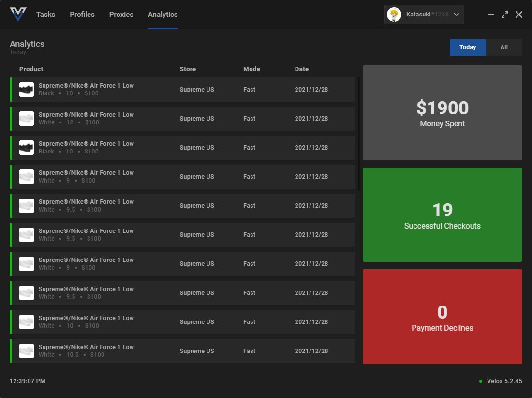This screenshot has height=398, width=532.
Task: Click the Velox logo icon
Action: 18,14
